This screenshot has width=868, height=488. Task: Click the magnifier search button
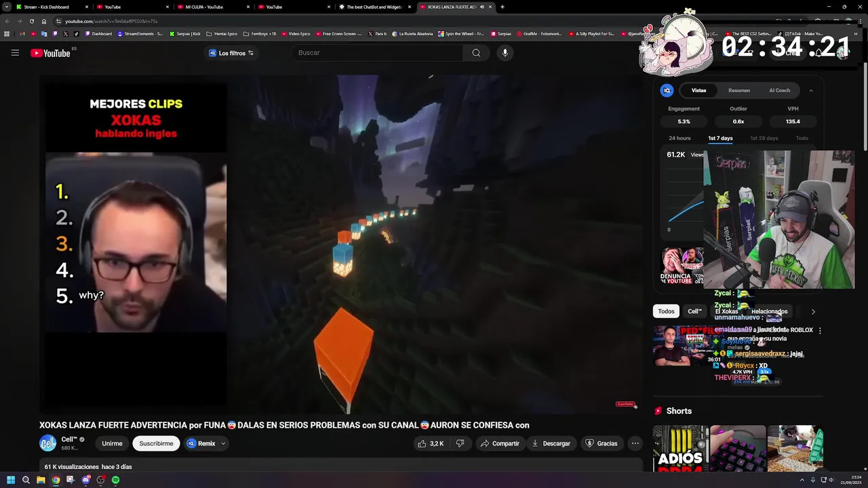tap(476, 53)
